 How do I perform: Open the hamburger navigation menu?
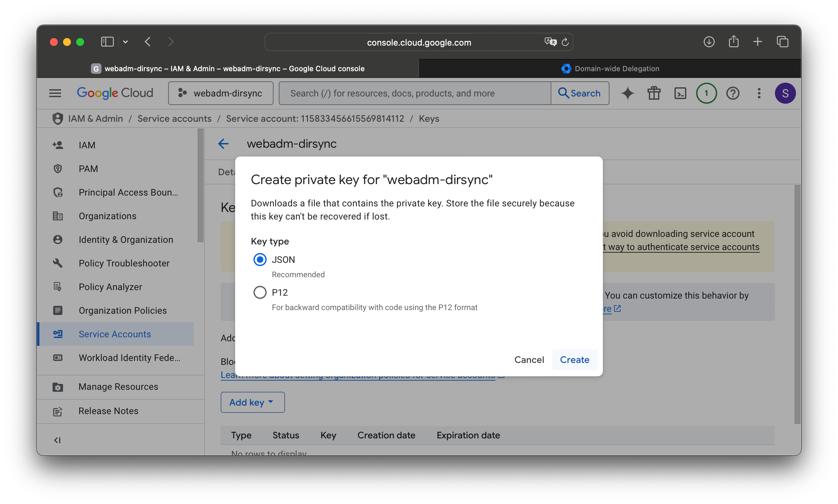pyautogui.click(x=55, y=93)
